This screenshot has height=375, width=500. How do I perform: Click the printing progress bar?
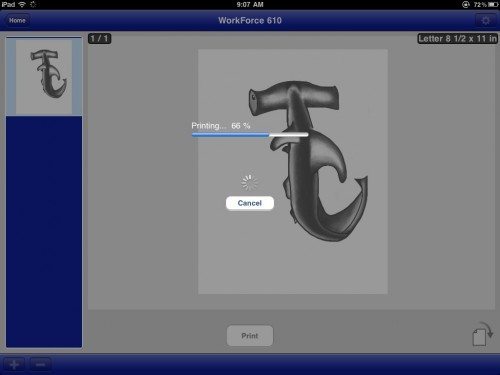[250, 135]
